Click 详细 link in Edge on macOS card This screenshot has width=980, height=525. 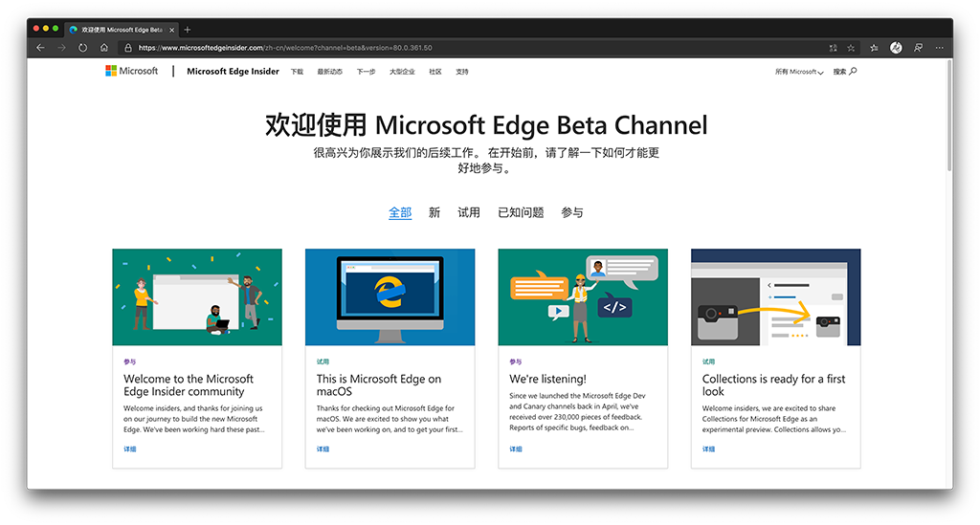pyautogui.click(x=323, y=448)
